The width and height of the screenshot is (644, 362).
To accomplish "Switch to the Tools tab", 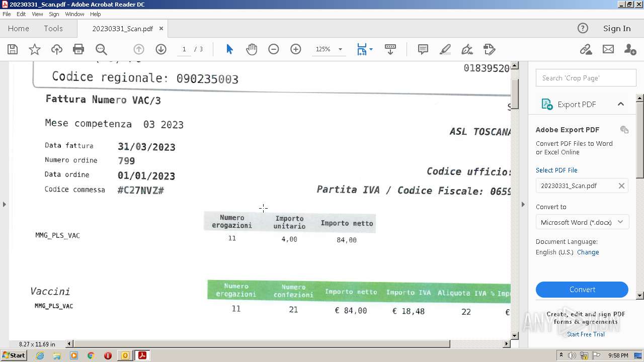I will click(x=53, y=28).
